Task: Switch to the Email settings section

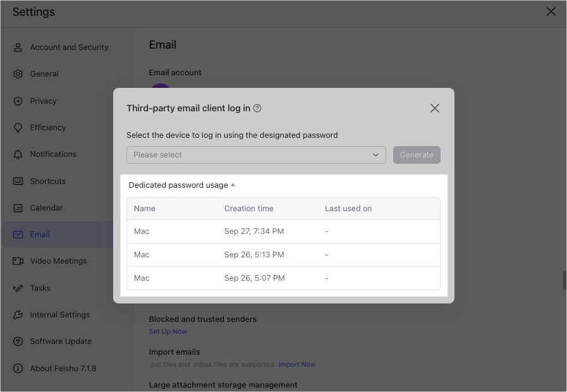Action: tap(40, 234)
